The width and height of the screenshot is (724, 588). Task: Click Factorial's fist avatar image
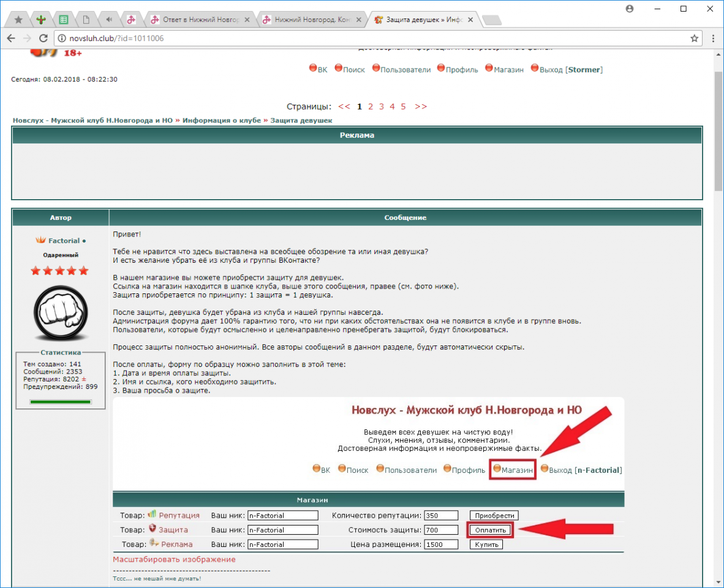coord(60,314)
